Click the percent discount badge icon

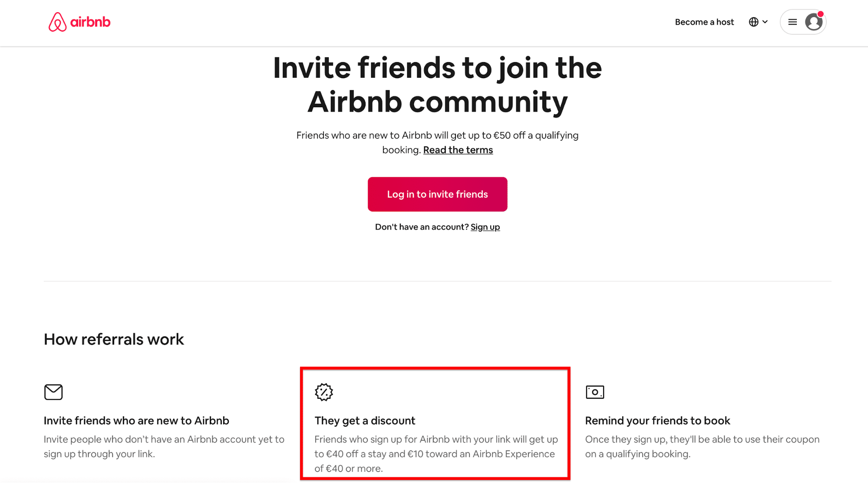click(324, 392)
